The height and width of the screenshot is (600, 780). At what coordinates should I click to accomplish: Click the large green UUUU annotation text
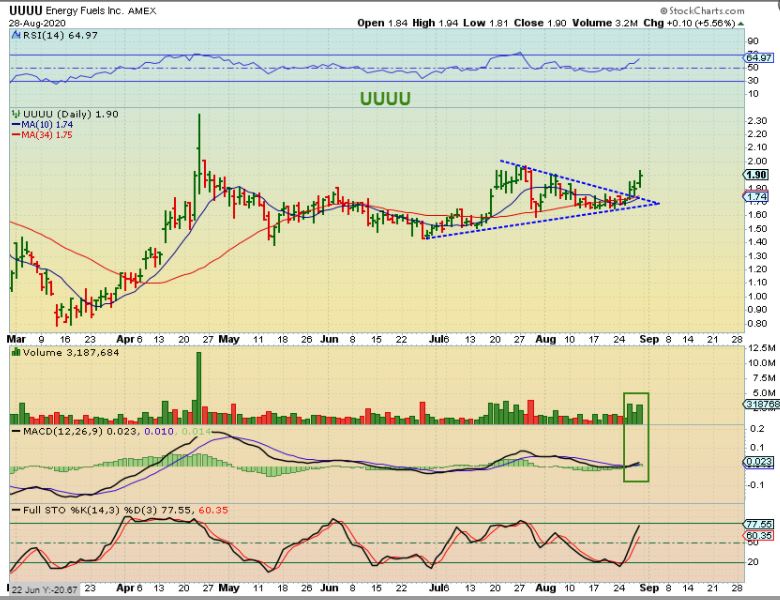pos(386,98)
